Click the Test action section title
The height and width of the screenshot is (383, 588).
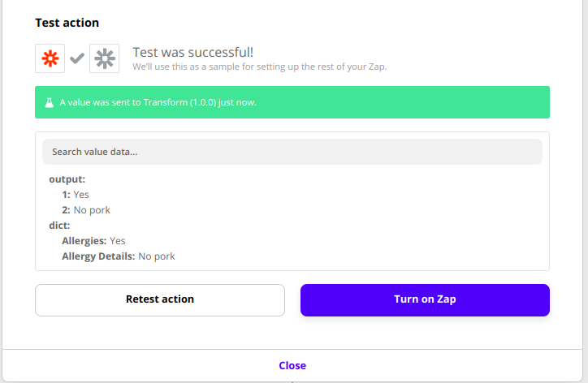67,23
